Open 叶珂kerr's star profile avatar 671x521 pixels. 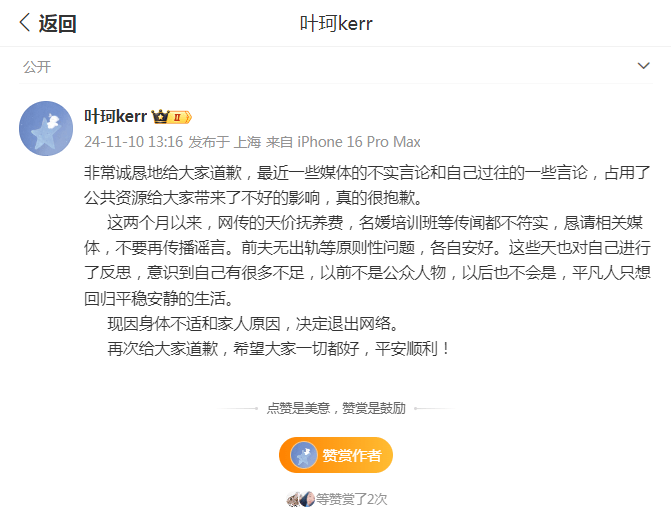point(46,128)
